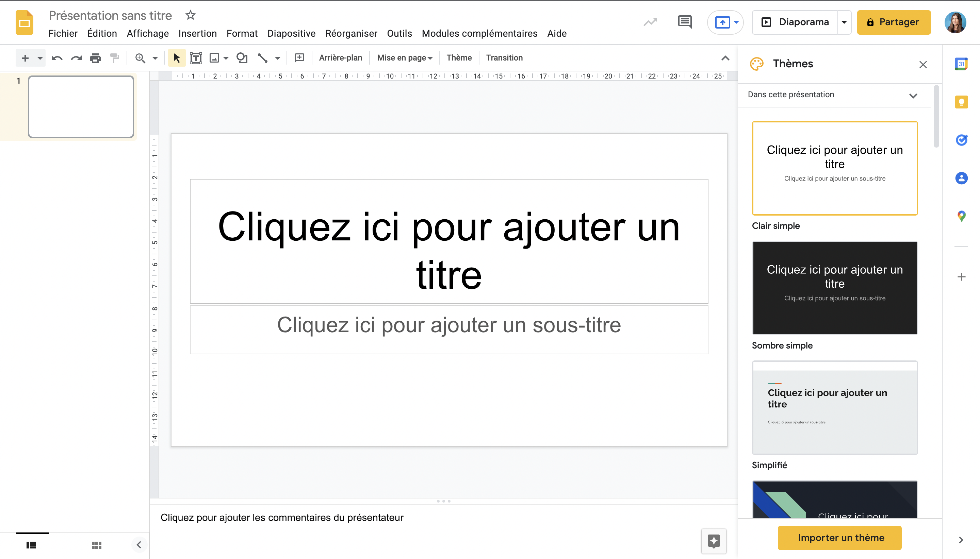Switch to grid view
Viewport: 980px width, 559px height.
(x=96, y=545)
